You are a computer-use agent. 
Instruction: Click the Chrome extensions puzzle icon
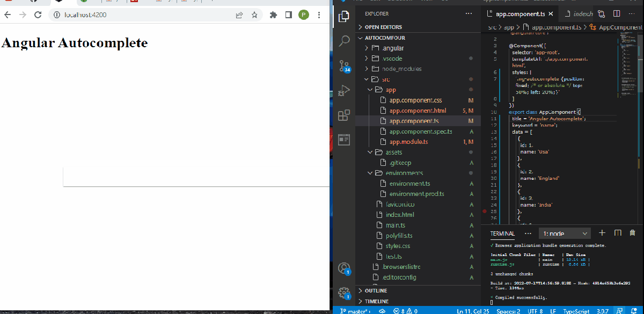pyautogui.click(x=273, y=15)
